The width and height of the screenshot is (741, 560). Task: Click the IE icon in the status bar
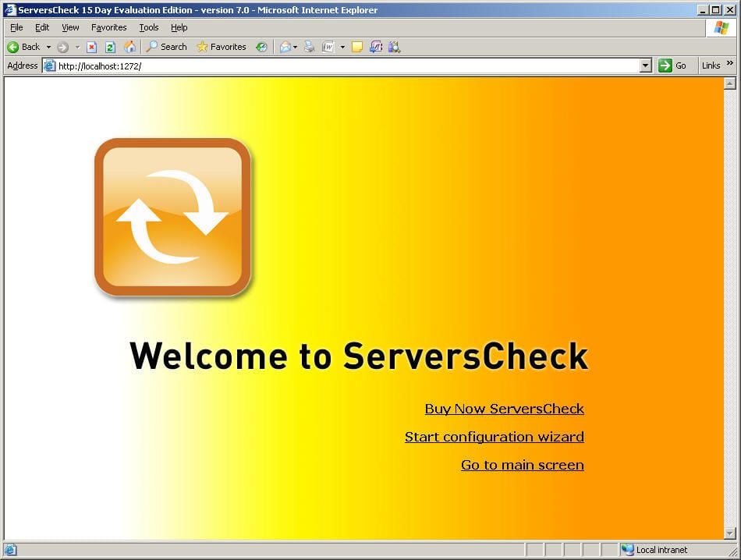tap(10, 550)
